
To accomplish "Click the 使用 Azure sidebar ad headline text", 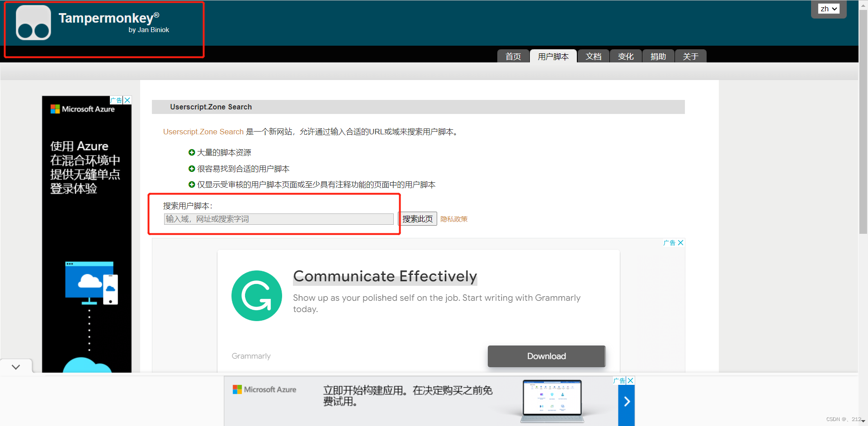I will click(x=85, y=167).
